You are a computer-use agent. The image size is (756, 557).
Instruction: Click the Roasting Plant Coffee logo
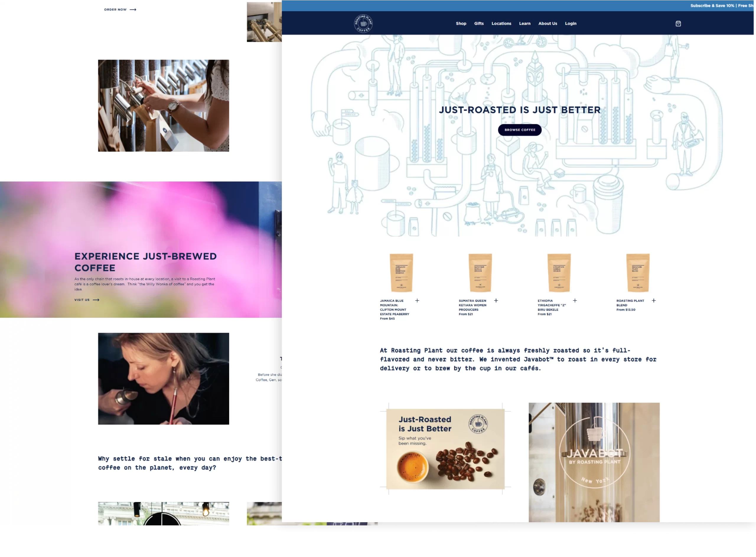click(363, 24)
